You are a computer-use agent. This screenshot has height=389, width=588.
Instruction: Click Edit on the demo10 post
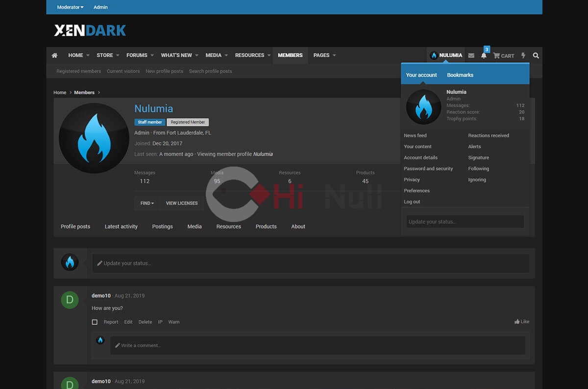click(x=128, y=322)
